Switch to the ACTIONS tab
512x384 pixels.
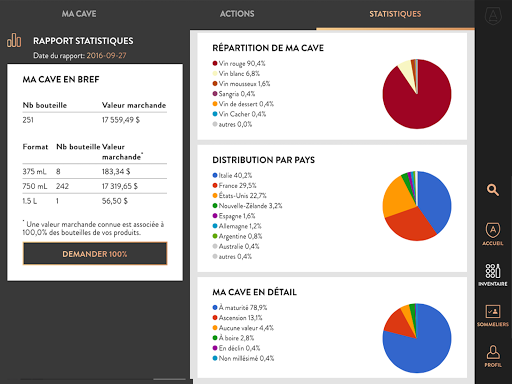pos(237,14)
